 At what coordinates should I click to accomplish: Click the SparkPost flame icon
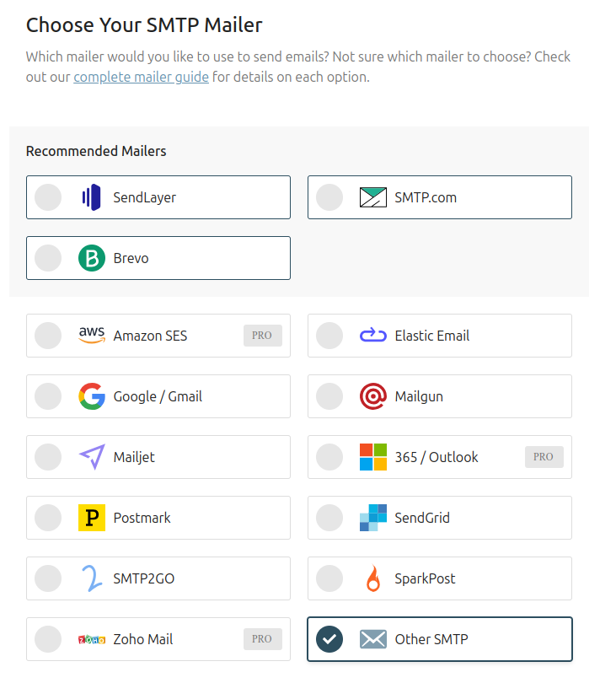coord(373,578)
